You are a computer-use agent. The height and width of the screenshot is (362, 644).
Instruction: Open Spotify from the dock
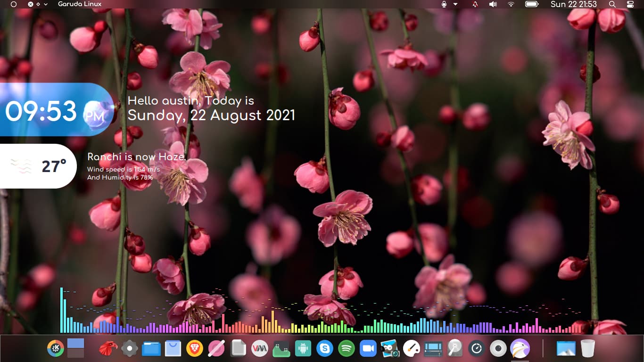(347, 349)
